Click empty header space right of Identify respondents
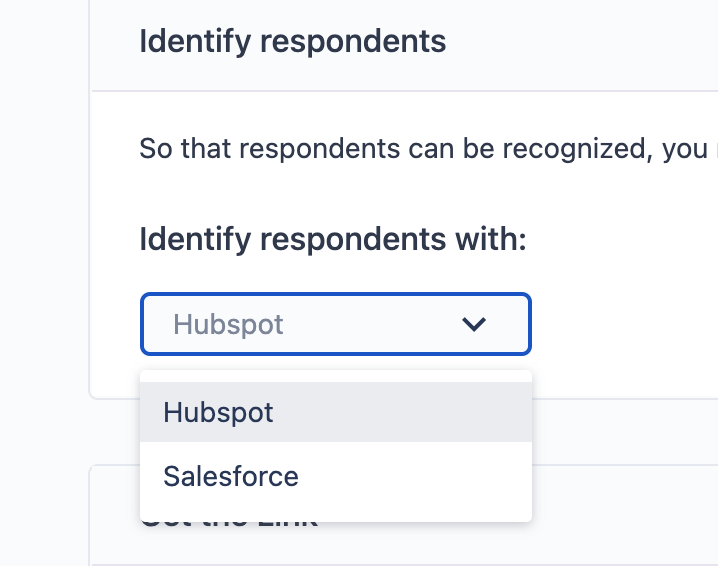The width and height of the screenshot is (718, 566). pos(590,42)
